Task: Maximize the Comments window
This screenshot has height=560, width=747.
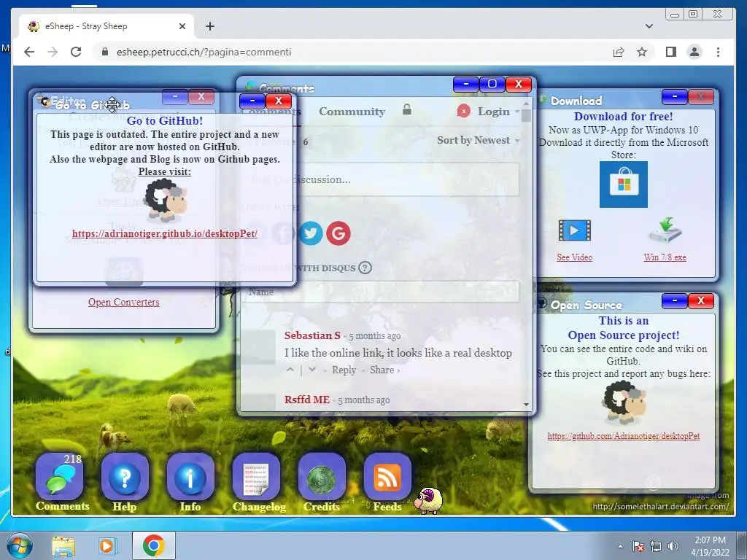Action: point(492,85)
